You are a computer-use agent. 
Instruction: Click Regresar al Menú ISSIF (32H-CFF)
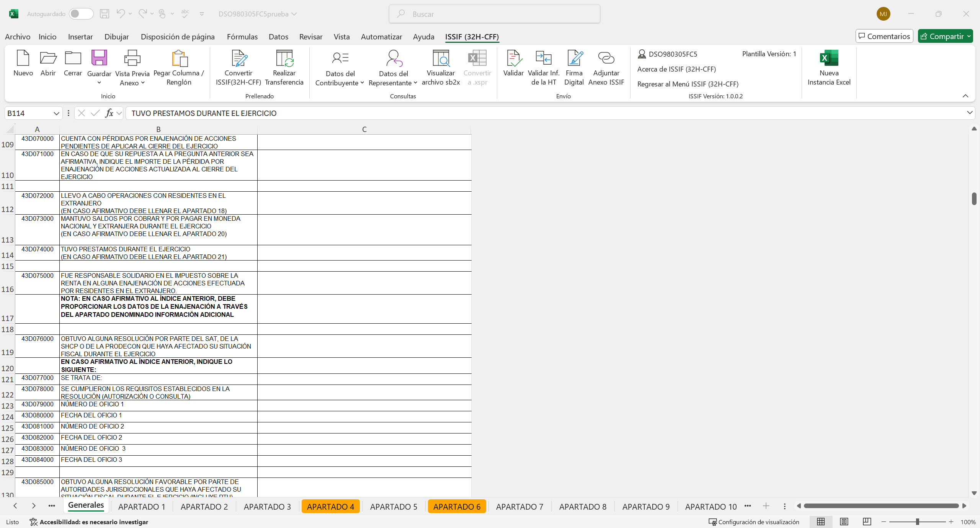pyautogui.click(x=688, y=84)
